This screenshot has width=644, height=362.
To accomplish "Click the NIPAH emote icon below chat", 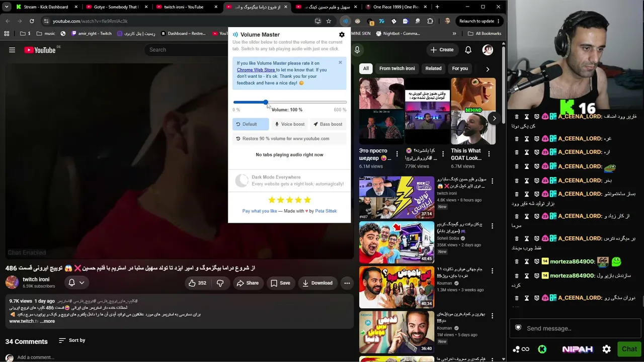I will pos(578,349).
